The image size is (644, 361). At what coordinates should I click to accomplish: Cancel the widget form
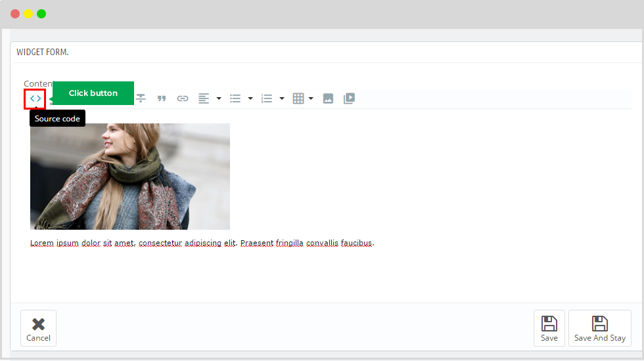(x=38, y=328)
